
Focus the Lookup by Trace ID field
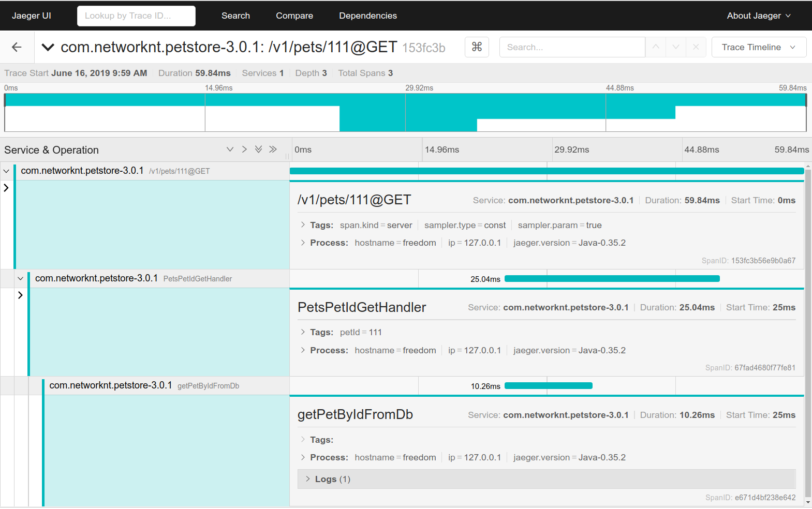pyautogui.click(x=136, y=16)
